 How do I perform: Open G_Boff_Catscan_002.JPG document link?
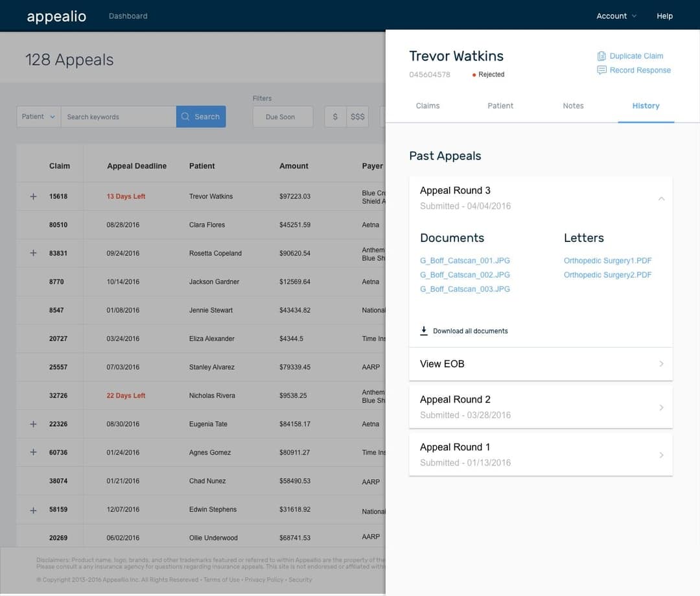pyautogui.click(x=465, y=275)
